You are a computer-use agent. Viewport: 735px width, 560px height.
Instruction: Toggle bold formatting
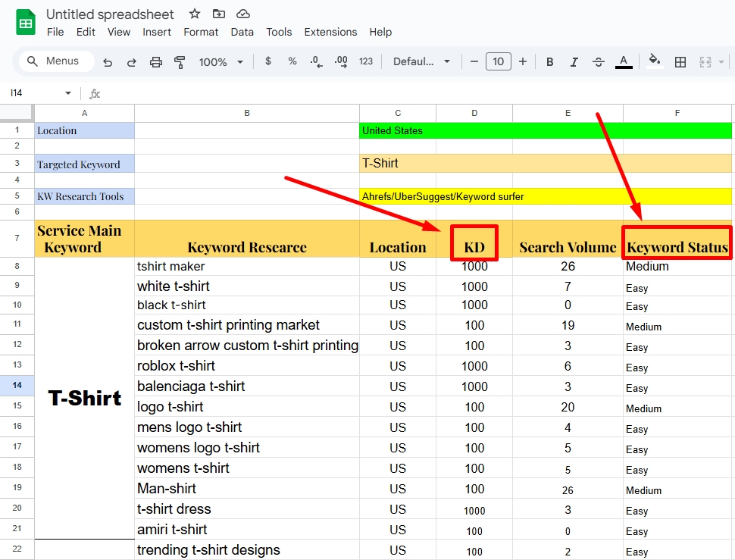tap(549, 61)
